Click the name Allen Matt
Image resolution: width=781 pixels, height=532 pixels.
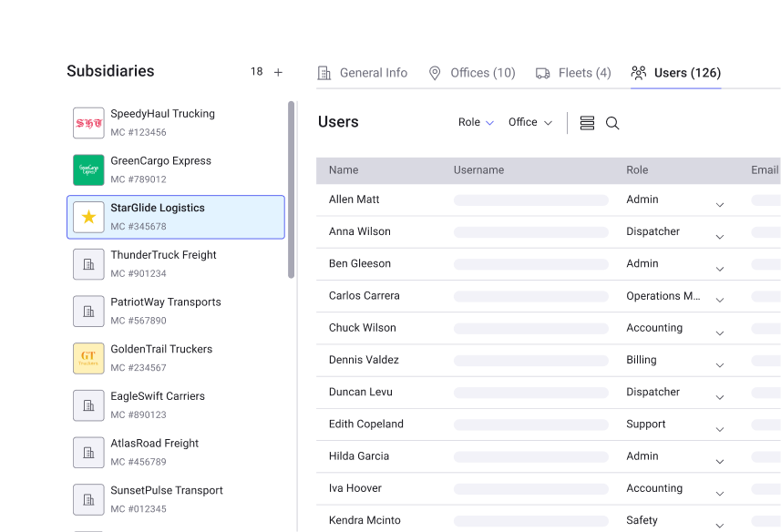coord(355,199)
